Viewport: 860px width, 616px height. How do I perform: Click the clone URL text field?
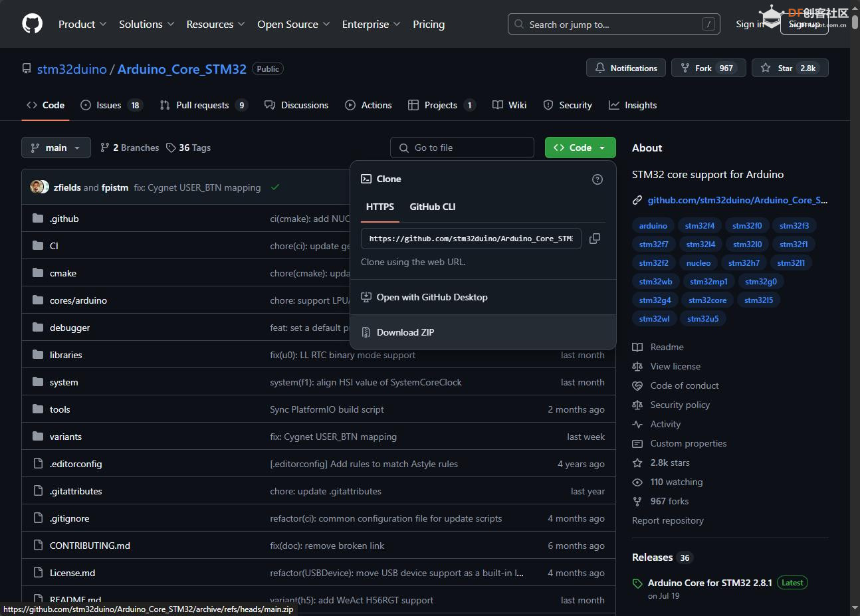471,239
